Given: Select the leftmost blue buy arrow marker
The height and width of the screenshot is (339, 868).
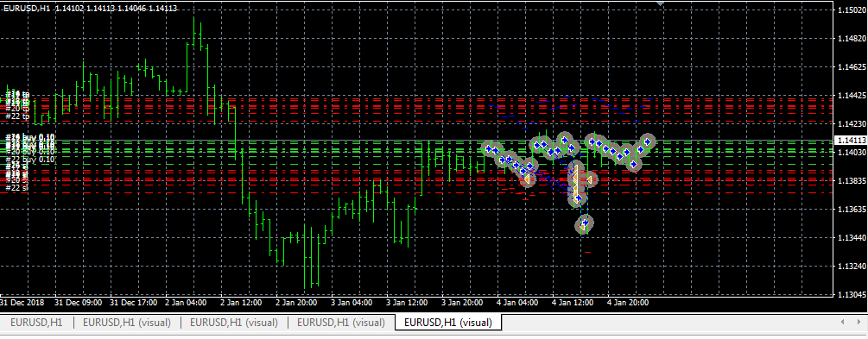Looking at the screenshot, I should click(489, 148).
